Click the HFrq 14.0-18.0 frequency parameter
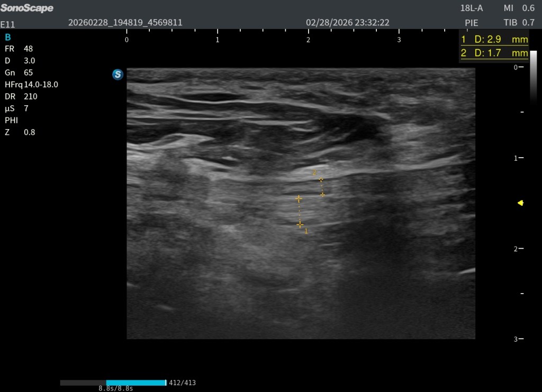This screenshot has height=392, width=542. click(31, 85)
